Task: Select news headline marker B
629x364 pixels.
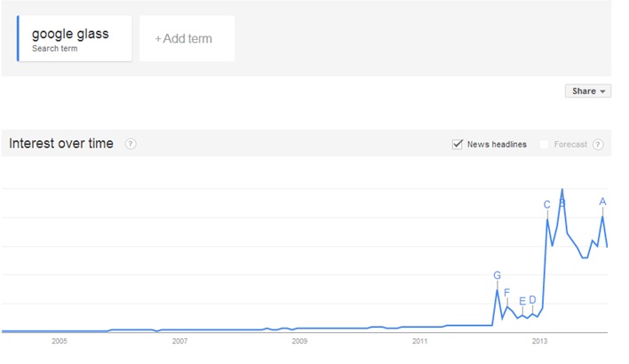Action: tap(562, 203)
